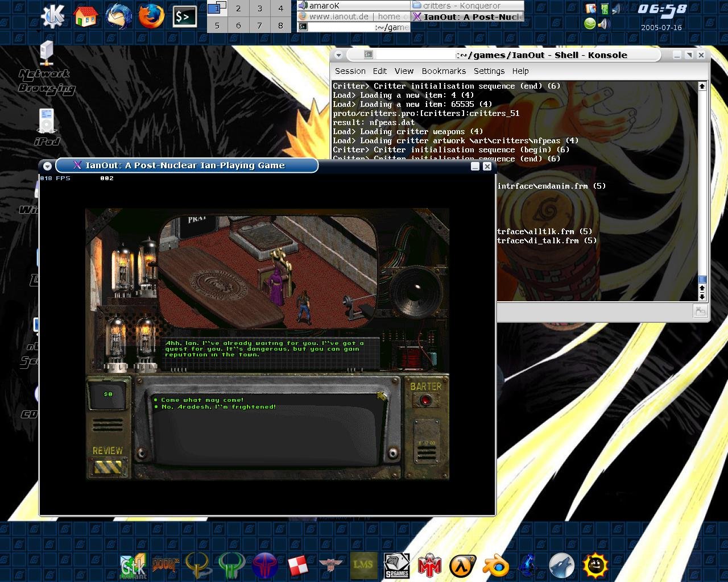Viewport: 728px width, 582px height.
Task: Click the REVIEW button in dialog
Action: 107,451
